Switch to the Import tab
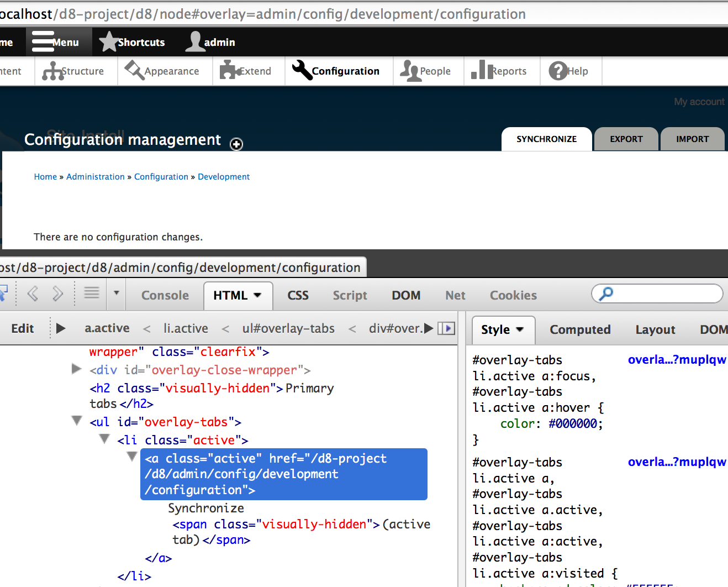The height and width of the screenshot is (587, 728). pyautogui.click(x=692, y=139)
